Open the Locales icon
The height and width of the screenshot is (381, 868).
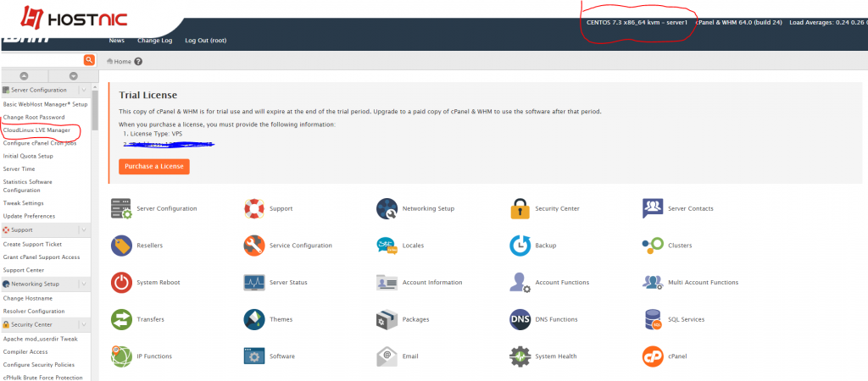387,246
